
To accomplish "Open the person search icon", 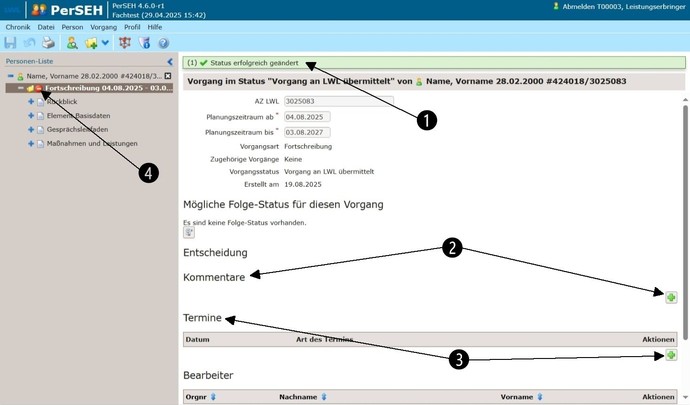I will (x=72, y=43).
